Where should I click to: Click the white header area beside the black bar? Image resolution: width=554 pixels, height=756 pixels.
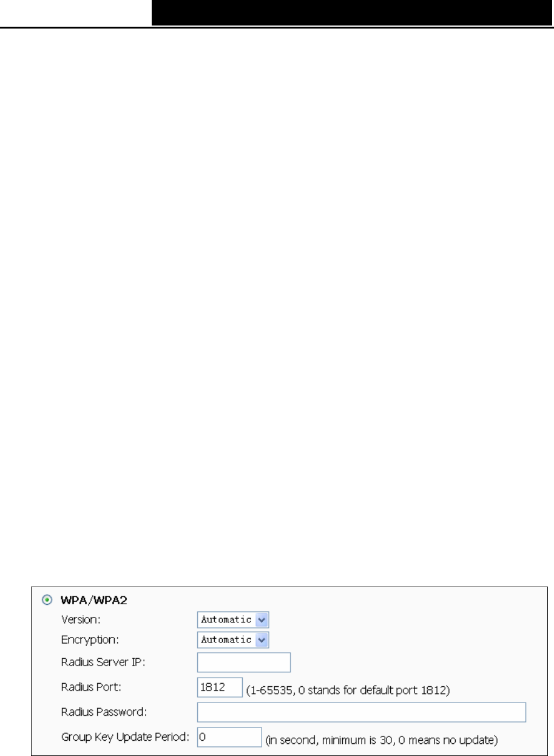click(75, 13)
